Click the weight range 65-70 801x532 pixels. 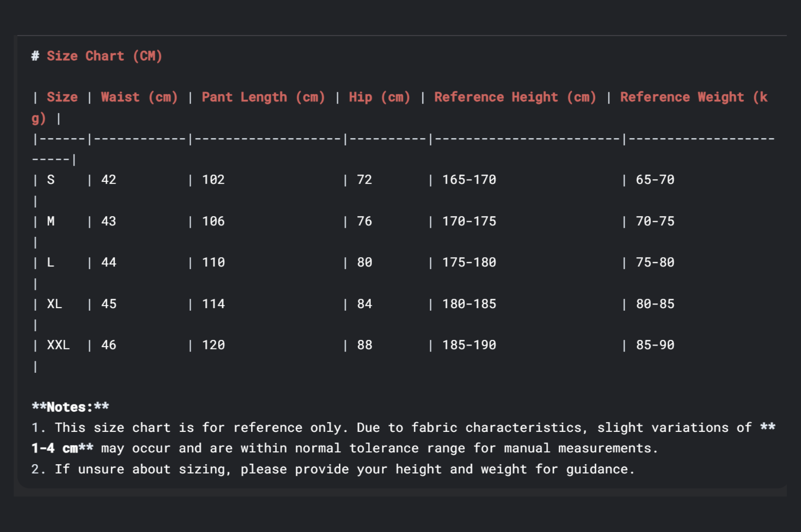[655, 180]
